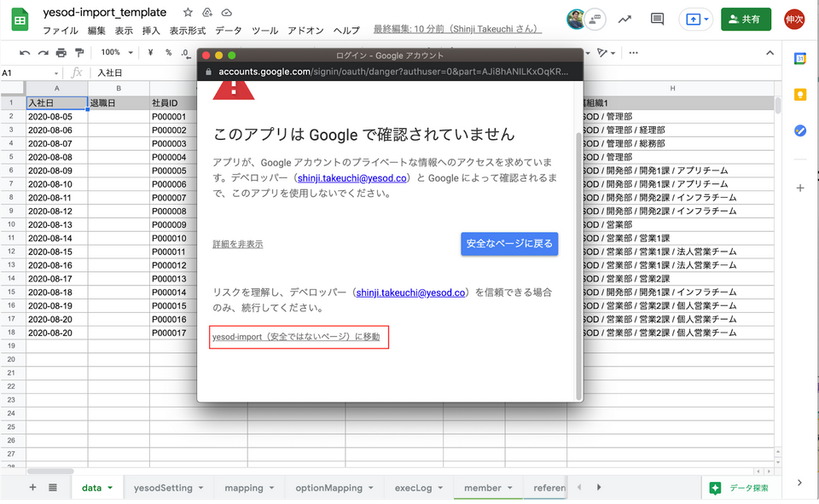Screen dimensions: 819x504
Task: Click the get add-ons plus icon
Action: tap(799, 188)
